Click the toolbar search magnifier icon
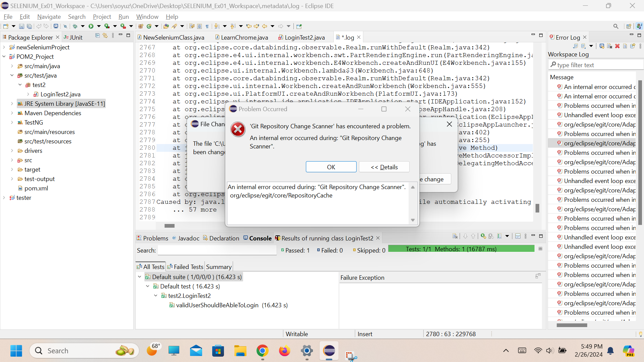644x362 pixels. (x=615, y=26)
